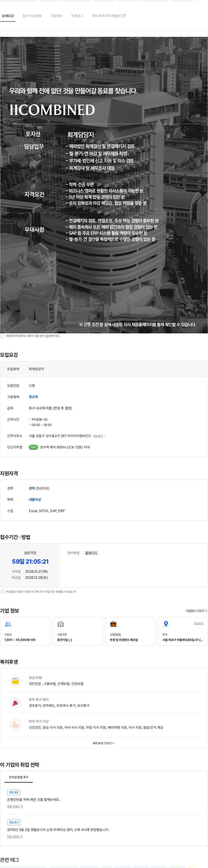Select the 기업정보 tab

[56, 16]
